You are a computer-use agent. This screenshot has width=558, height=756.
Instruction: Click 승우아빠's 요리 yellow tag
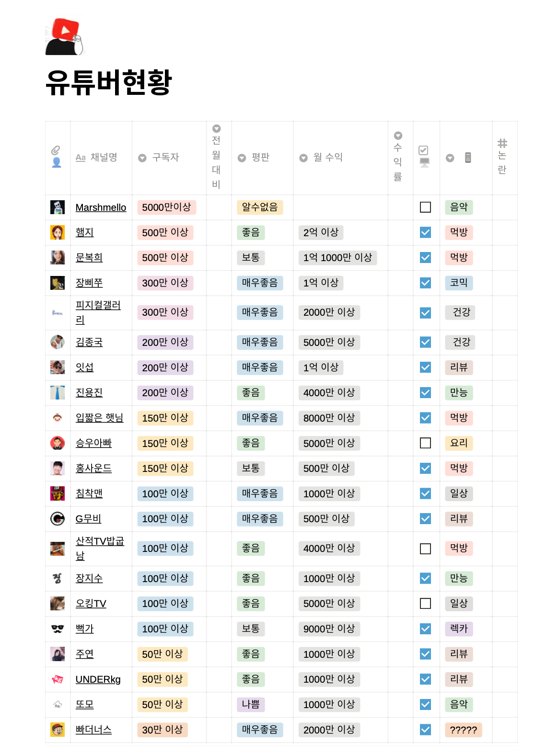pyautogui.click(x=459, y=443)
